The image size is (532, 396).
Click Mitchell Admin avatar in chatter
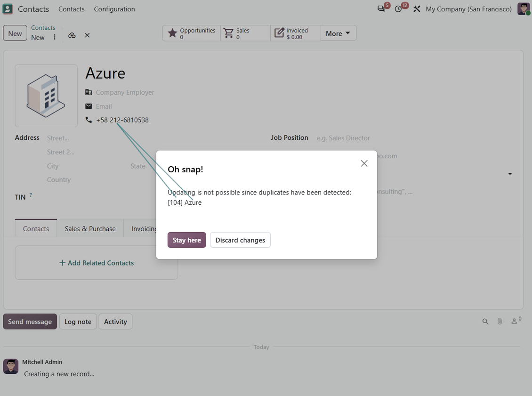pyautogui.click(x=11, y=366)
